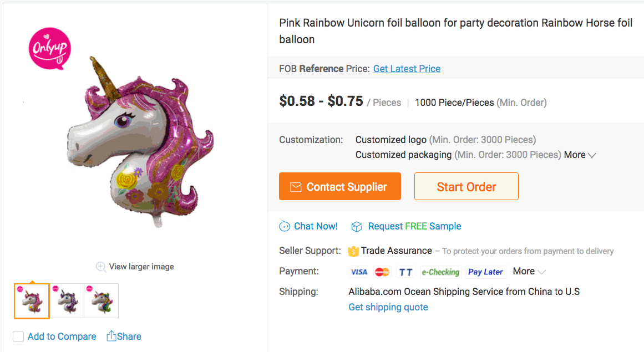Open the Get shipping quote link

(388, 307)
